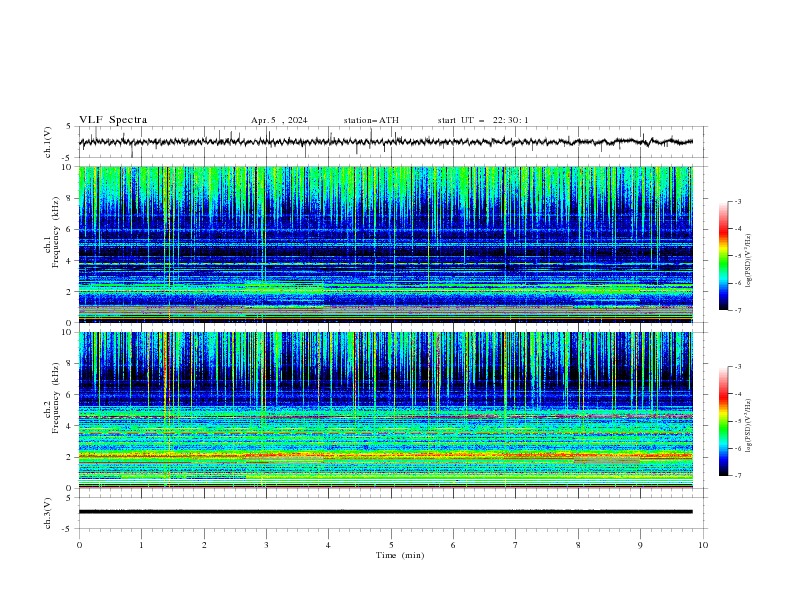
Task: Click the "-4" label on upper colorbar
Action: click(x=737, y=229)
